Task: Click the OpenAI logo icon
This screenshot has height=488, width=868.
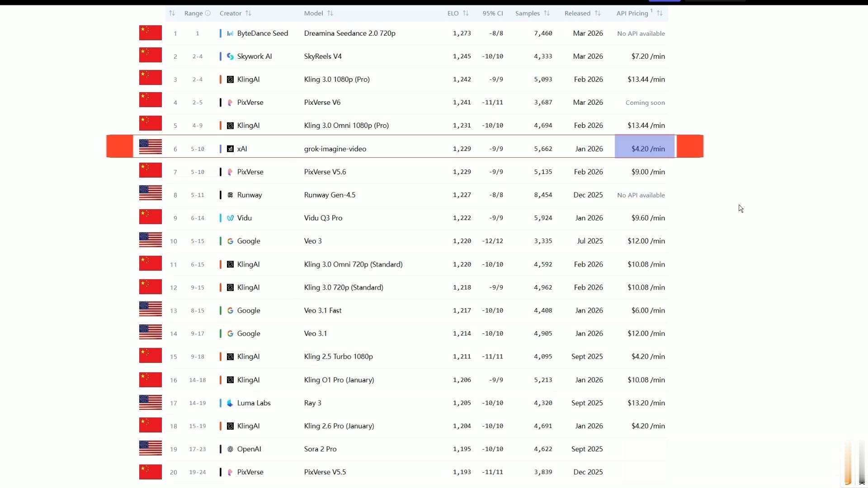Action: point(230,449)
